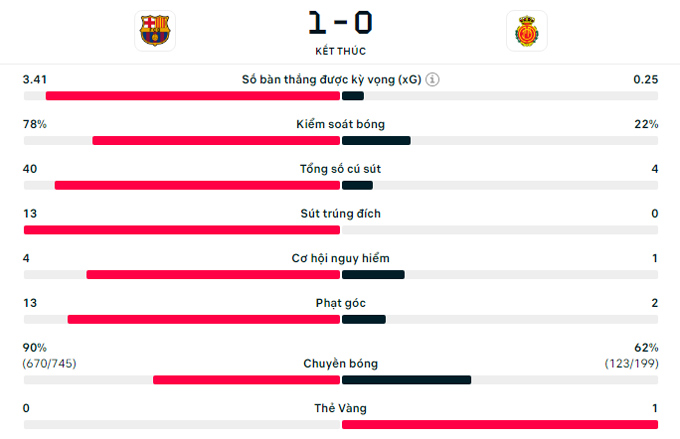
Task: Click the FC Barcelona team crest
Action: 155,31
